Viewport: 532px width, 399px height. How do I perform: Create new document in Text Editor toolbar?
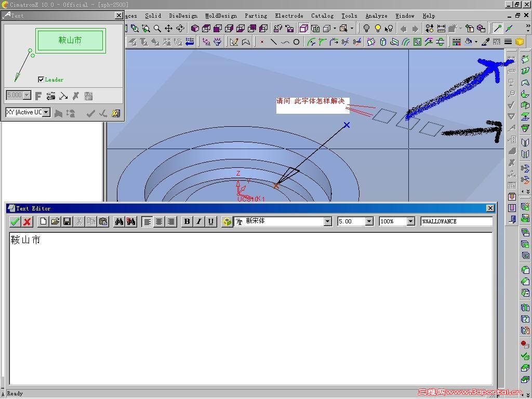(x=43, y=221)
